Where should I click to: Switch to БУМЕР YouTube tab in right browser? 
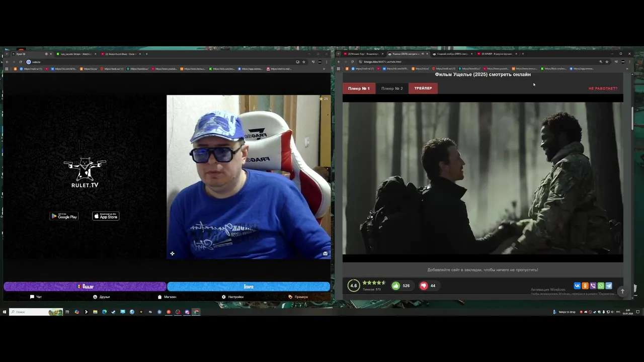(497, 54)
